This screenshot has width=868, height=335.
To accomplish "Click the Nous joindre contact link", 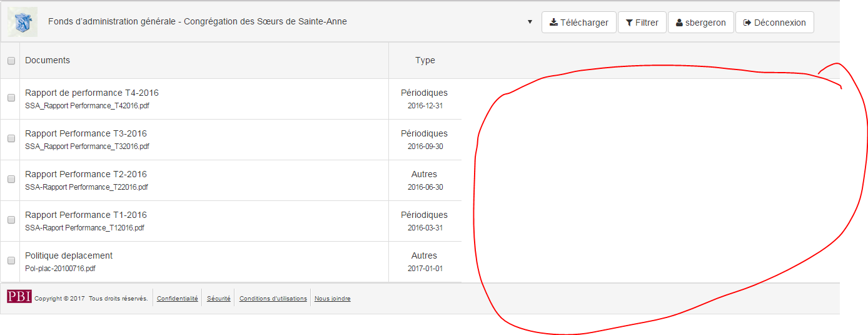I will tap(332, 299).
